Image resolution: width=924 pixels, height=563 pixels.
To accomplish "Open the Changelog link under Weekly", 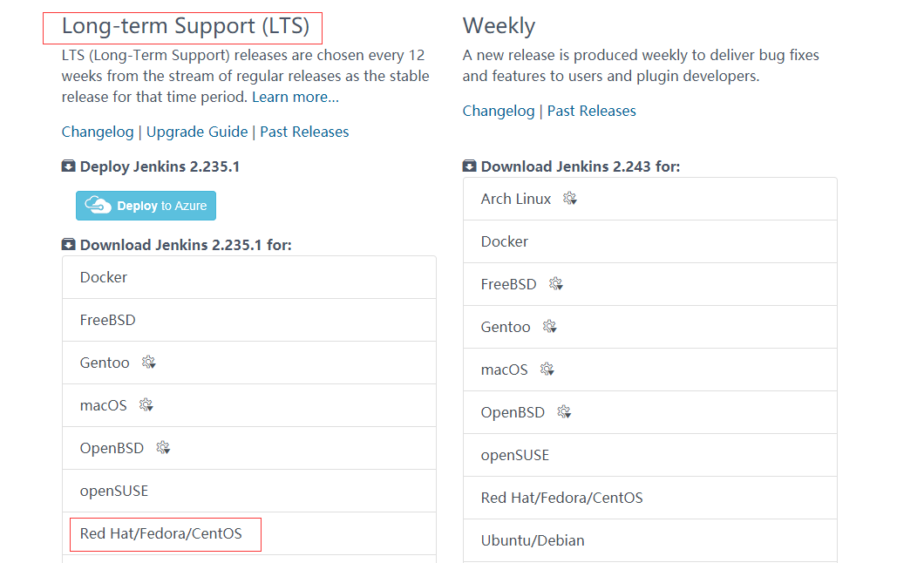I will point(499,111).
